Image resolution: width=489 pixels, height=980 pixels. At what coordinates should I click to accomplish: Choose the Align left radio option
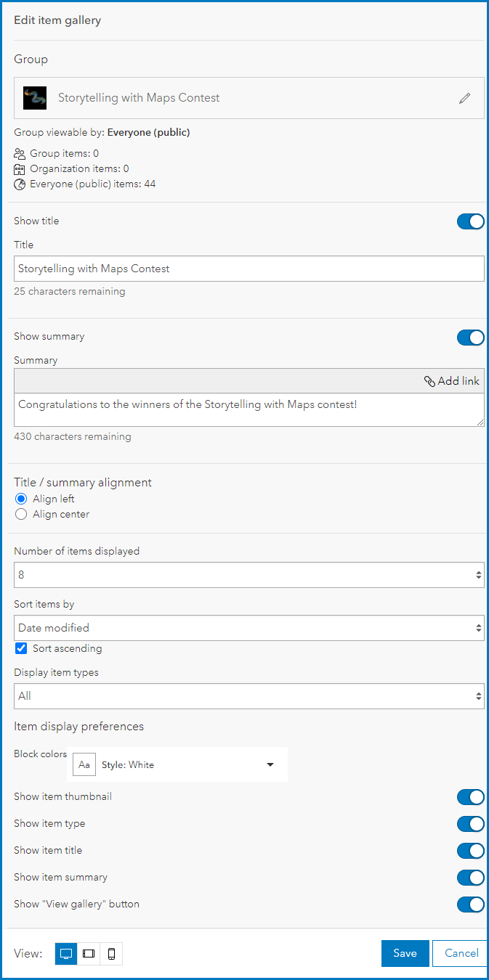(21, 499)
